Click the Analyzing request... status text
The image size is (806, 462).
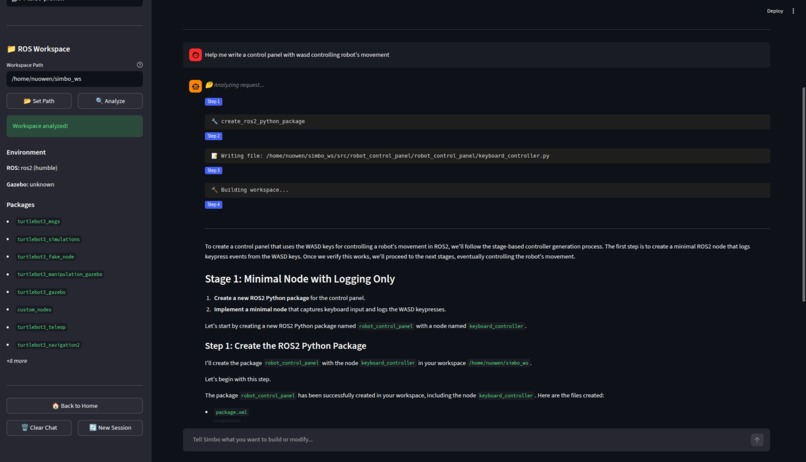tap(239, 85)
